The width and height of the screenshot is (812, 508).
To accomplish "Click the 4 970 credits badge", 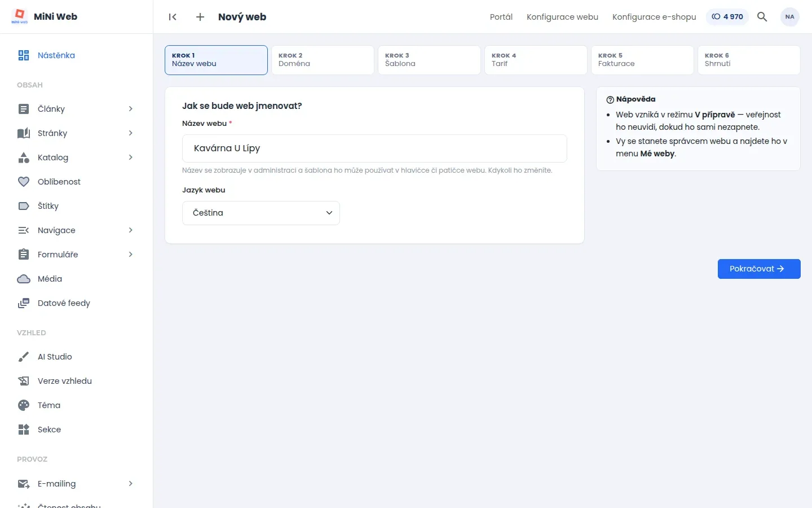I will (727, 17).
